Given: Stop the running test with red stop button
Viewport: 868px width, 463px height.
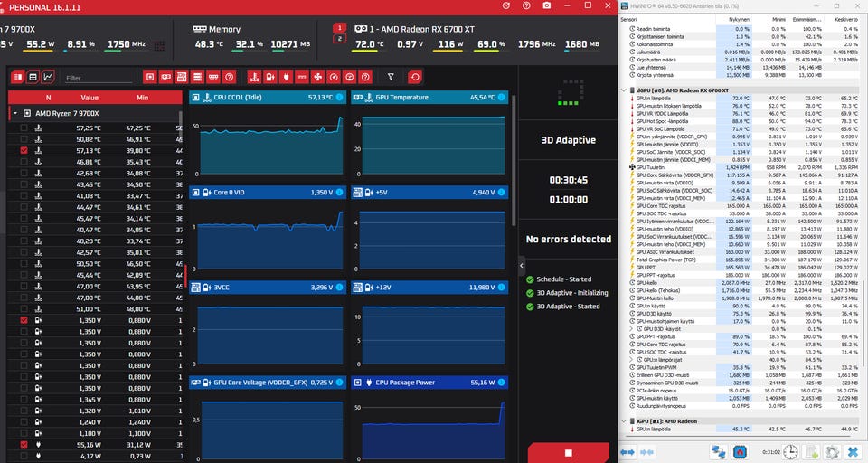Looking at the screenshot, I should click(x=568, y=452).
